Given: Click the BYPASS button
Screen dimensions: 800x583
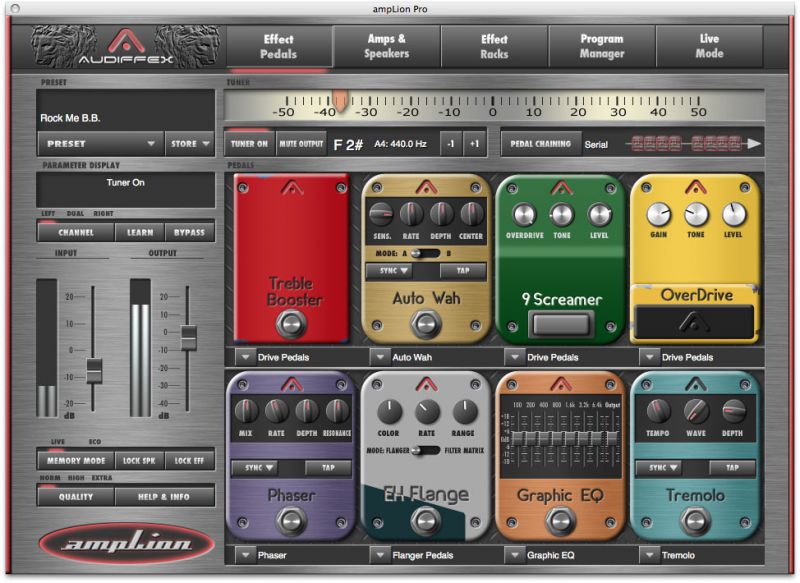Looking at the screenshot, I should coord(189,232).
